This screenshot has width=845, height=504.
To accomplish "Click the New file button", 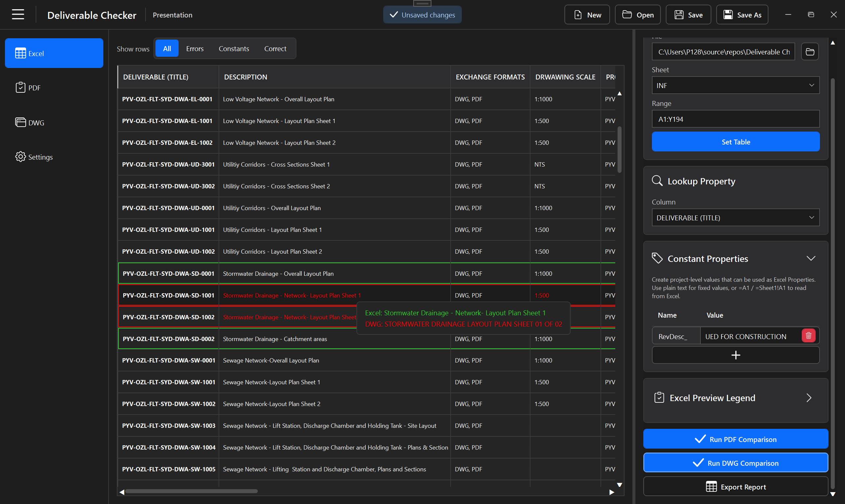I will [x=587, y=15].
